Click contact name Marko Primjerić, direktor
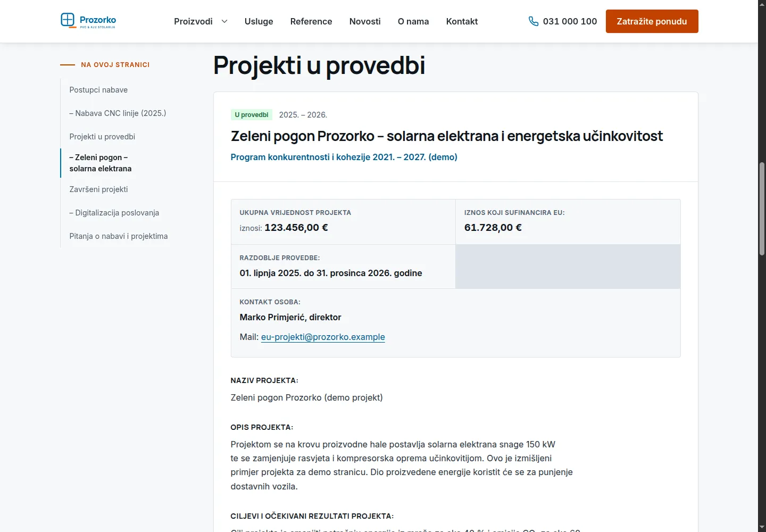This screenshot has width=766, height=532. click(290, 317)
